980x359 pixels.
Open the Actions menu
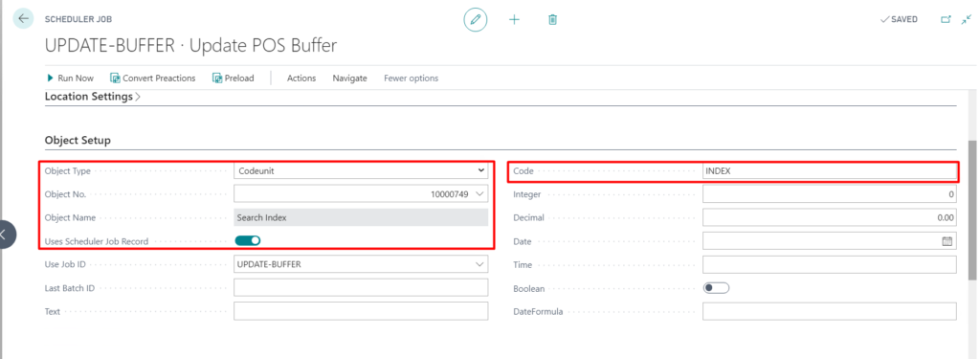pyautogui.click(x=301, y=79)
